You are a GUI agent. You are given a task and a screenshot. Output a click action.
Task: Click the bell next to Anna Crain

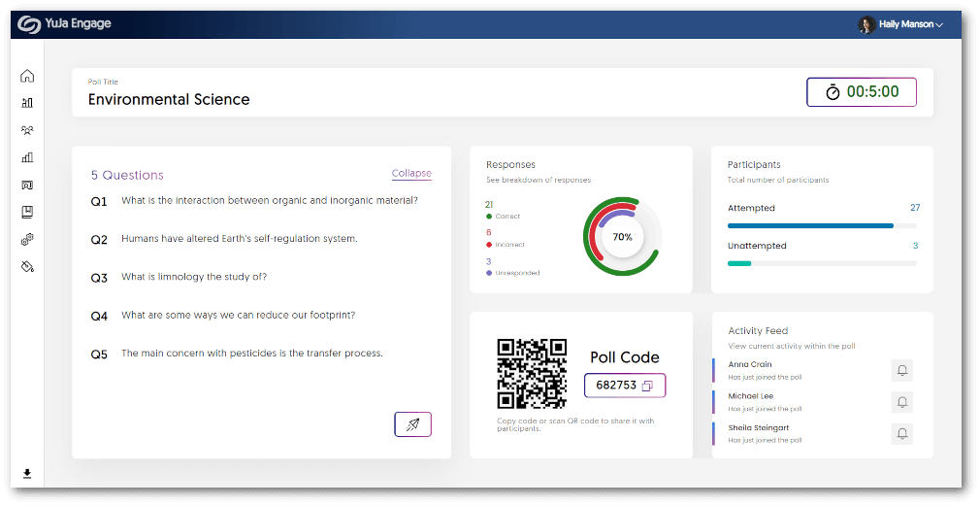coord(901,370)
